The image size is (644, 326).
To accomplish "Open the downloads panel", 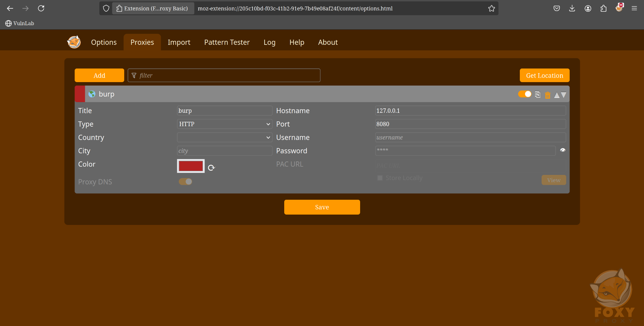I will (572, 8).
